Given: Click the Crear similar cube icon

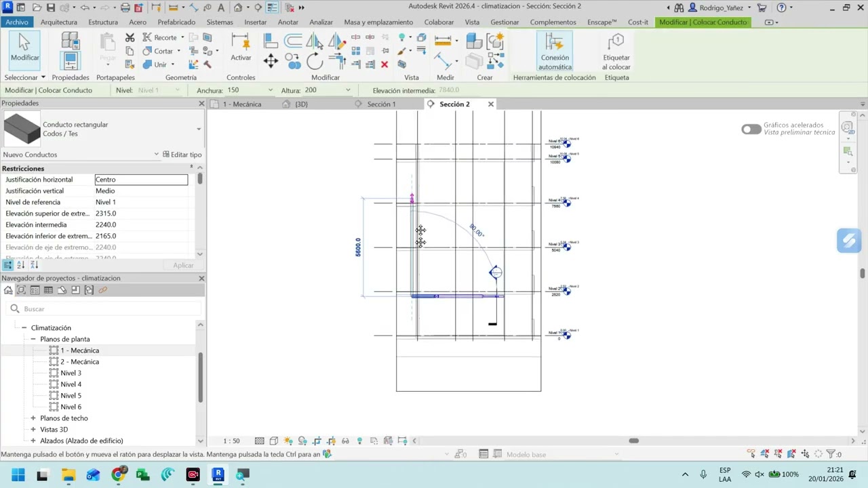Looking at the screenshot, I should pos(474,41).
